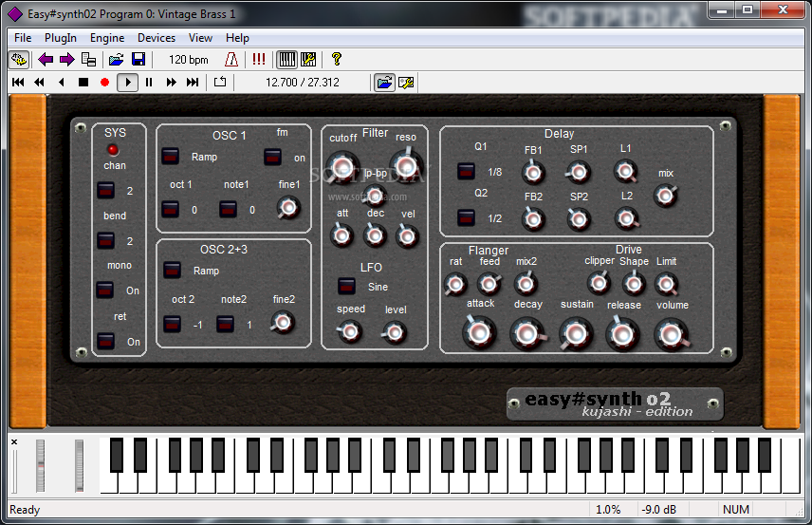812x525 pixels.
Task: Toggle the mono On switch
Action: 104,290
